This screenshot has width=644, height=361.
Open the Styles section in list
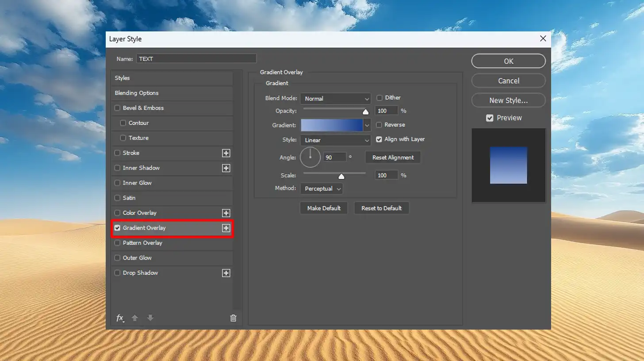pyautogui.click(x=172, y=78)
